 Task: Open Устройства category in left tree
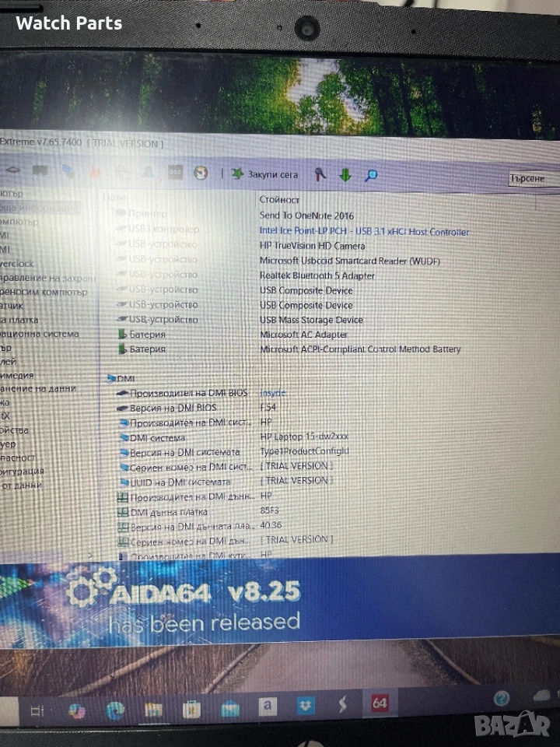click(x=14, y=430)
